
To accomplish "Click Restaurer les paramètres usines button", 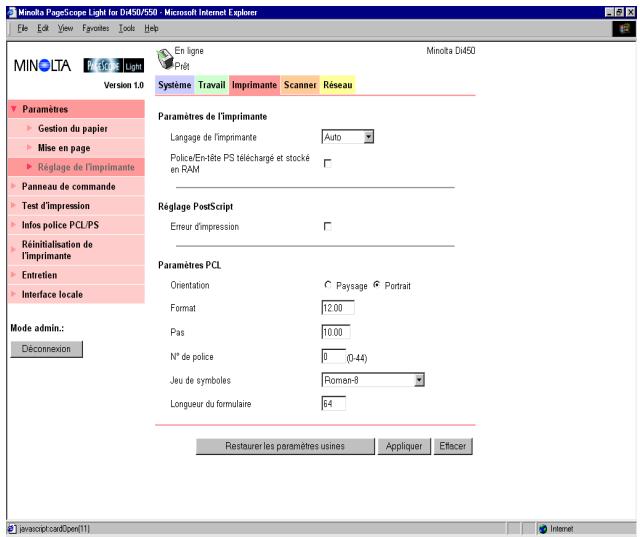I will (x=285, y=446).
